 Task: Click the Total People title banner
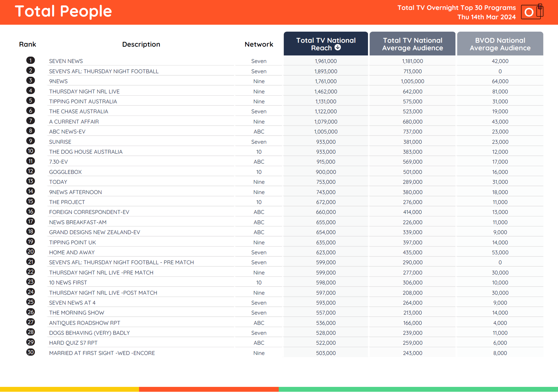64,11
